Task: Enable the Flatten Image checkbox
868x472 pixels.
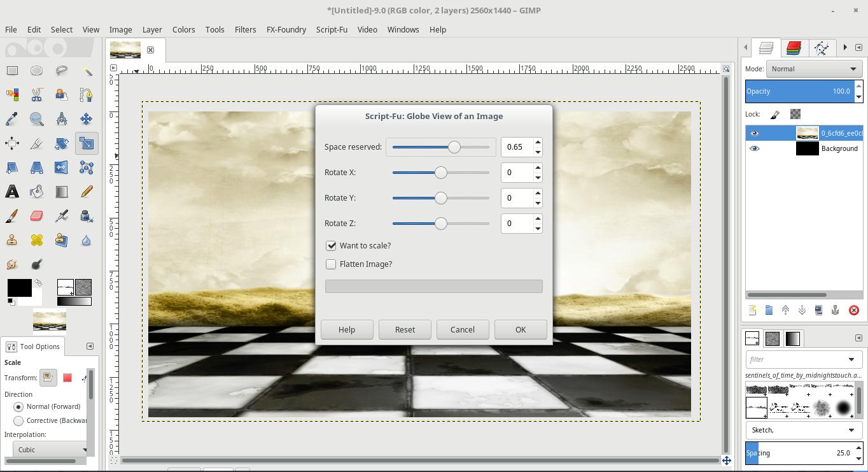Action: (x=331, y=264)
